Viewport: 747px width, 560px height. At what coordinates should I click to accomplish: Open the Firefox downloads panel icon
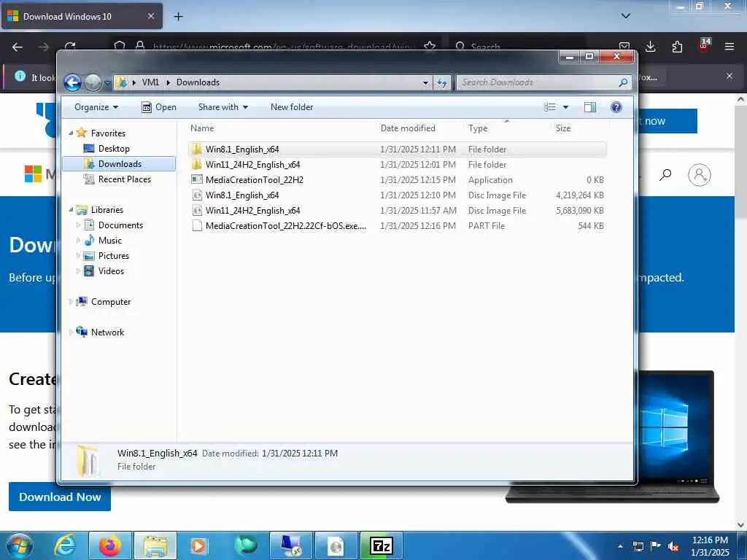(x=650, y=47)
